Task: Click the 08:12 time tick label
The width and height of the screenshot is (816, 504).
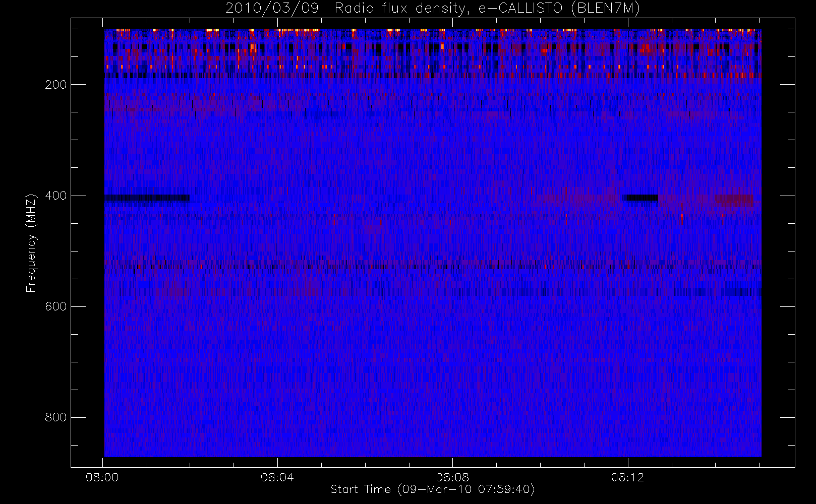Action: [x=628, y=477]
